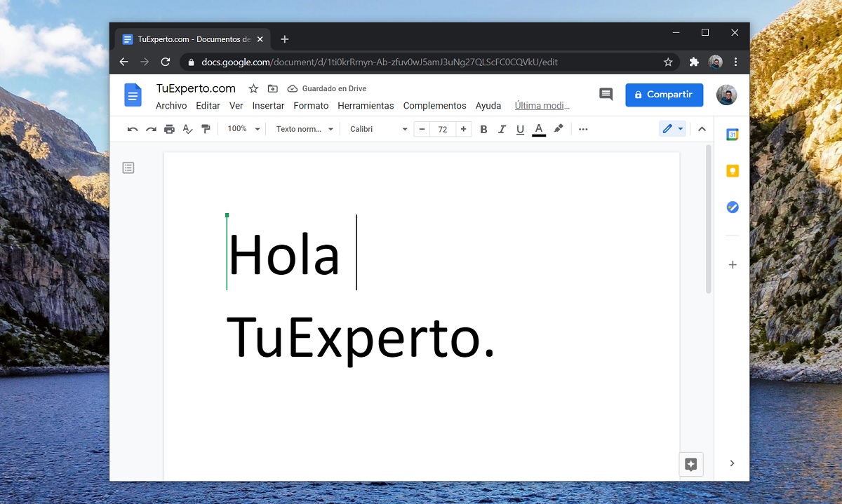Open Google Keep side panel icon
Screen dimensions: 842x504
pyautogui.click(x=732, y=171)
